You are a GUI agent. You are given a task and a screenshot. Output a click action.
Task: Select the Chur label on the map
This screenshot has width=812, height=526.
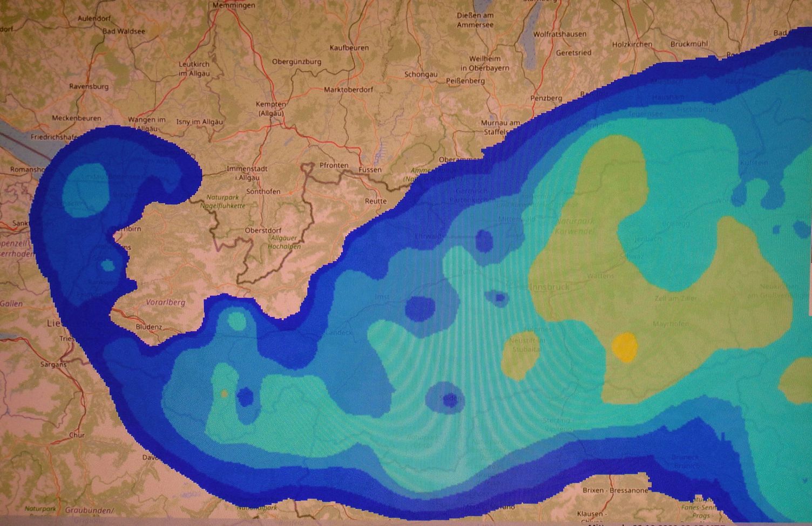pyautogui.click(x=77, y=435)
